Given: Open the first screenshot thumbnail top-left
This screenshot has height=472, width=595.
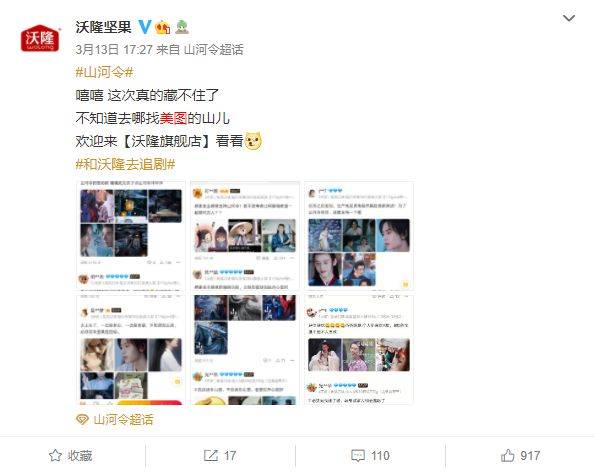Looking at the screenshot, I should [131, 235].
